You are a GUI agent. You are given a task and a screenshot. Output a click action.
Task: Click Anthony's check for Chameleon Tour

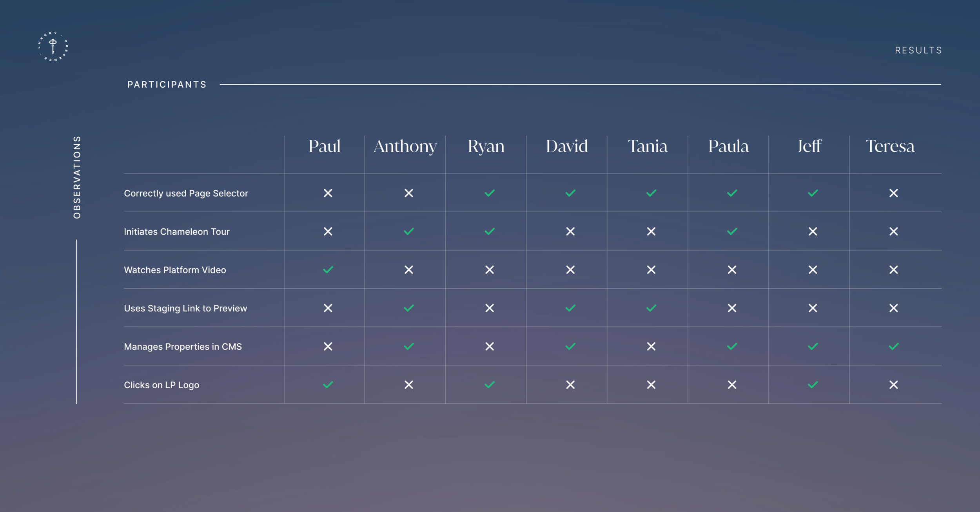[408, 232]
